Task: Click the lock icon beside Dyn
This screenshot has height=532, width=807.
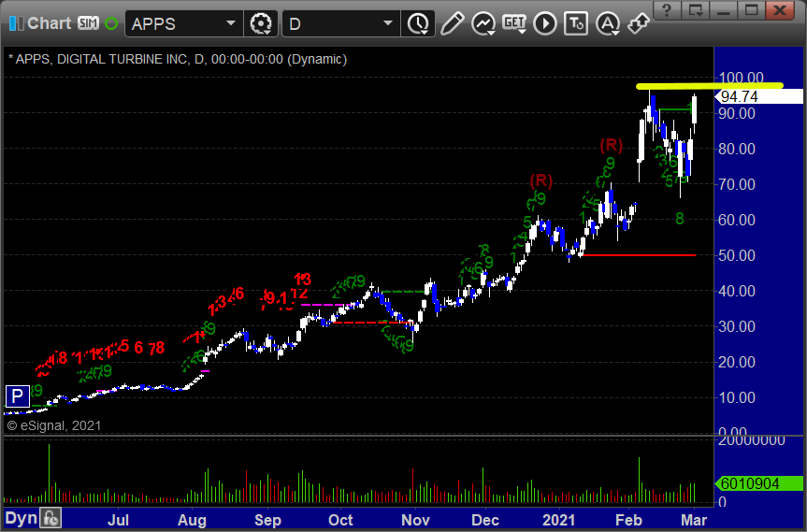Action: [x=50, y=518]
